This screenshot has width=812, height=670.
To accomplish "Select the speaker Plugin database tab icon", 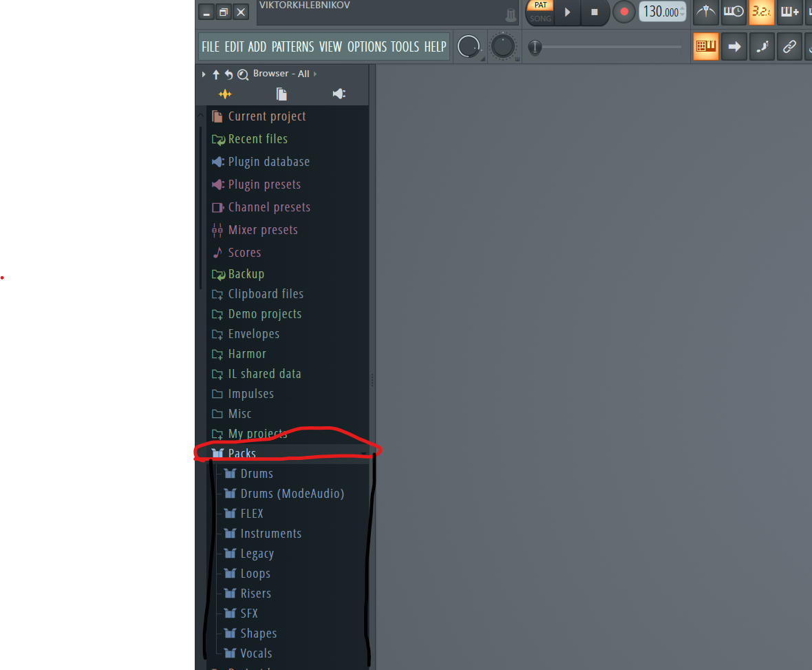I will pos(339,94).
